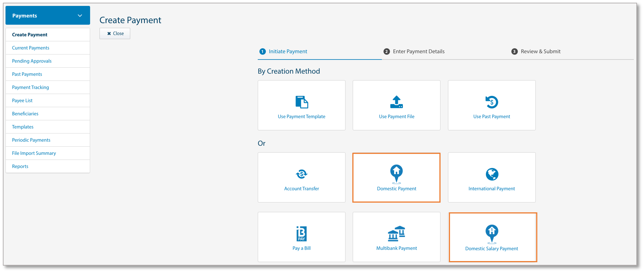View the File Import Summary
Image resolution: width=644 pixels, height=273 pixels.
pos(34,153)
